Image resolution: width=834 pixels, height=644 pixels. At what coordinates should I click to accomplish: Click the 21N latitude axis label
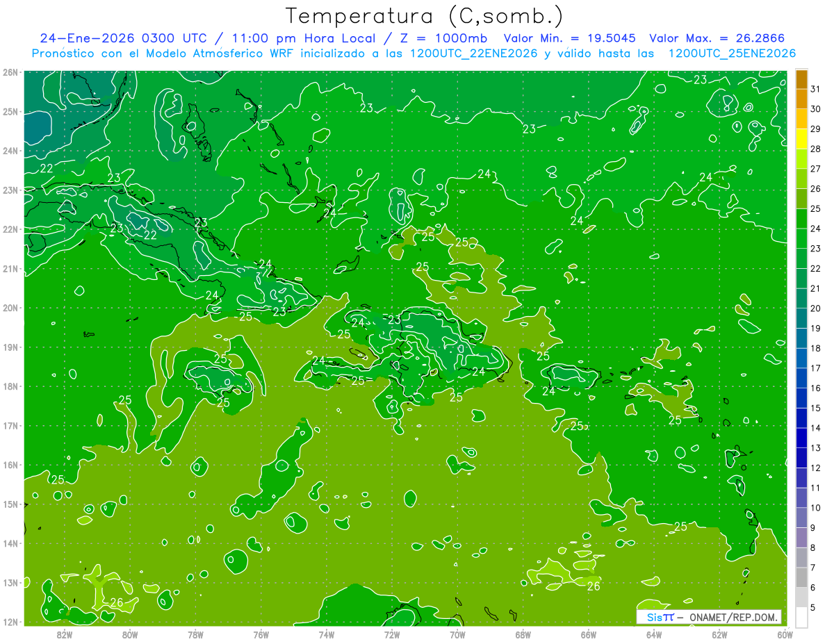(x=10, y=269)
